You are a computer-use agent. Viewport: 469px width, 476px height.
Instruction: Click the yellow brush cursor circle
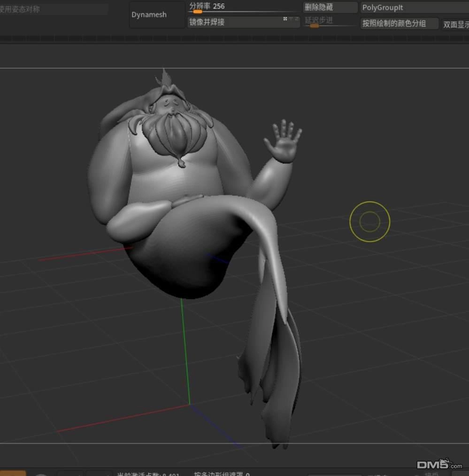click(x=369, y=222)
